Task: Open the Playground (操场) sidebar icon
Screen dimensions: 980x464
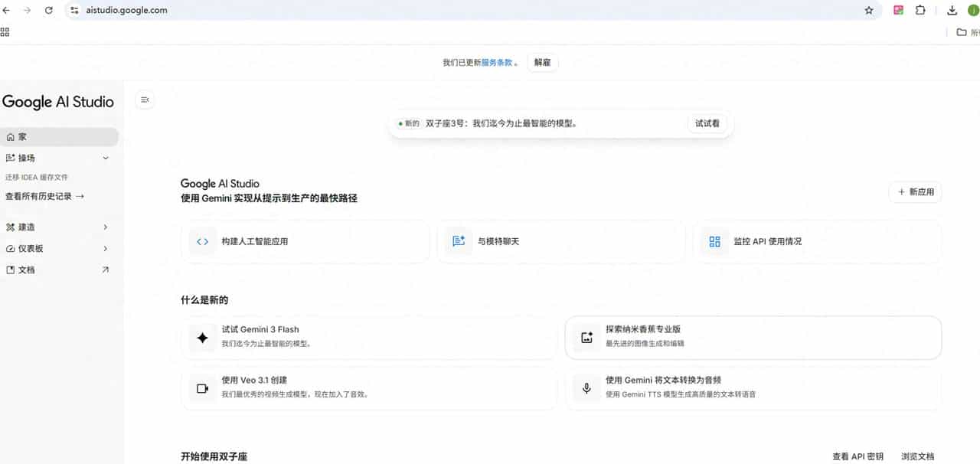Action: [9, 158]
